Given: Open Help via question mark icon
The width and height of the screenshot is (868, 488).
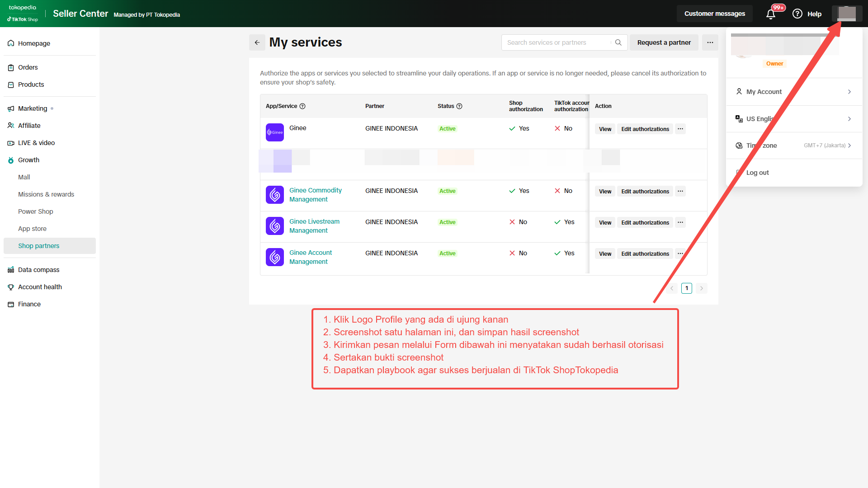Looking at the screenshot, I should click(x=797, y=14).
